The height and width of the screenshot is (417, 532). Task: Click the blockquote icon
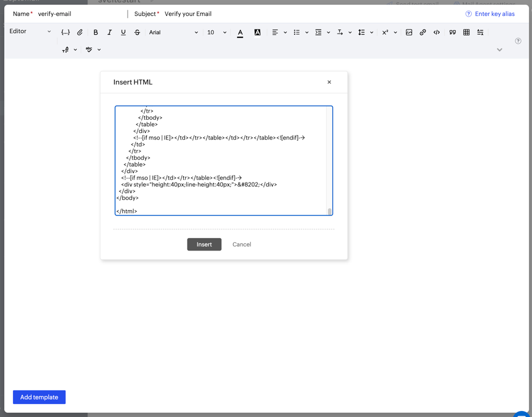(x=452, y=32)
